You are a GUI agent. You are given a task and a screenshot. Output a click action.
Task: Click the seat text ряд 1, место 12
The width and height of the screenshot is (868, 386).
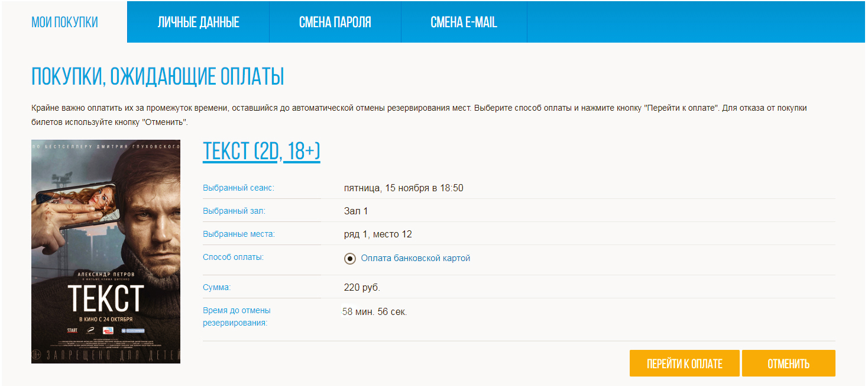tap(378, 234)
